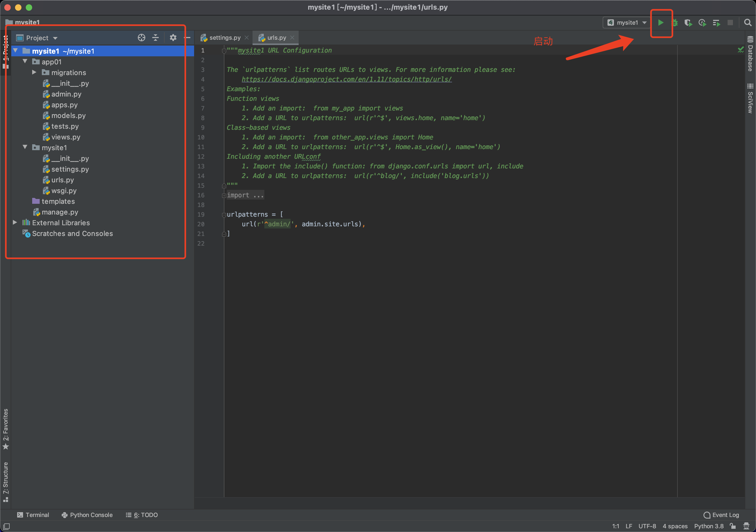The image size is (756, 532).
Task: Click line number 20 in the gutter
Action: (201, 224)
